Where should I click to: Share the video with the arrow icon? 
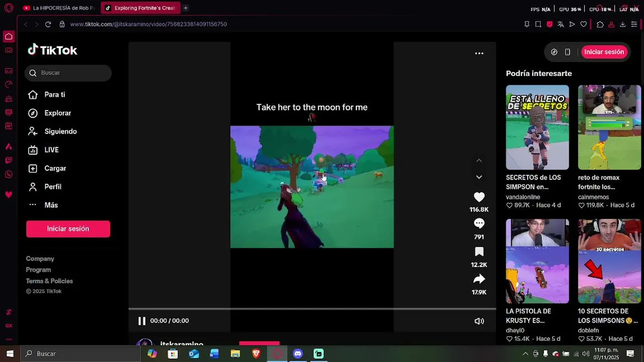point(479,279)
